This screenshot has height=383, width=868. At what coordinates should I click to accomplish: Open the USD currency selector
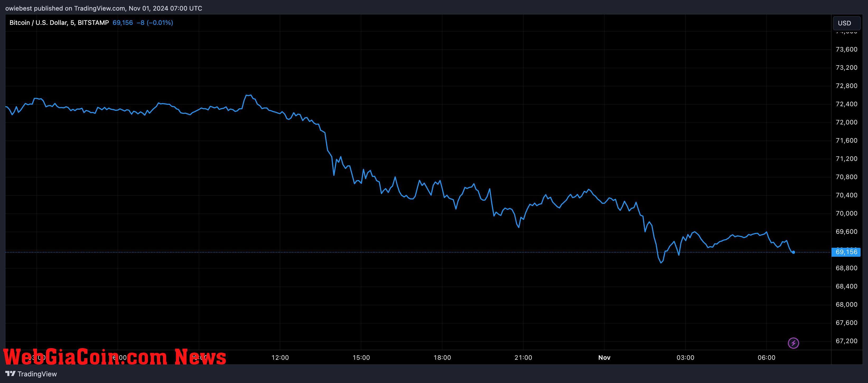pyautogui.click(x=846, y=23)
